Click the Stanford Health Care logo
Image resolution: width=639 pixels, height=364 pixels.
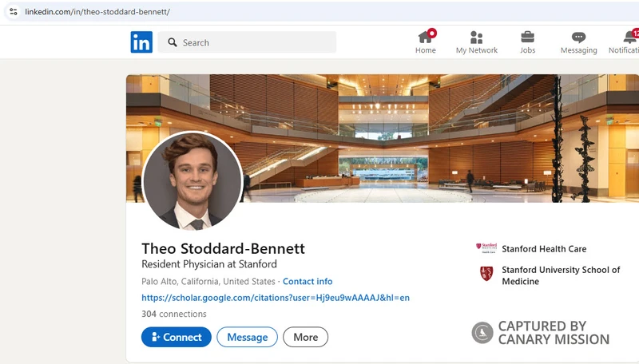(x=486, y=248)
